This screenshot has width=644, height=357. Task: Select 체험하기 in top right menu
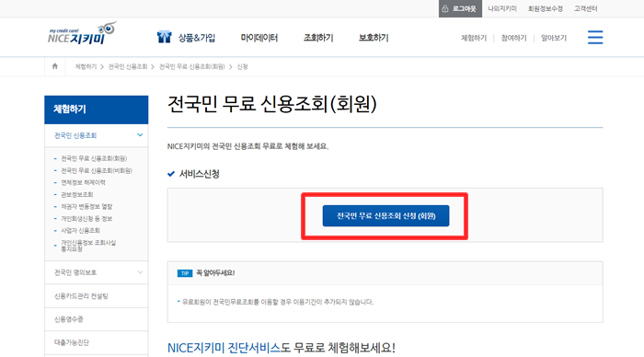[474, 38]
